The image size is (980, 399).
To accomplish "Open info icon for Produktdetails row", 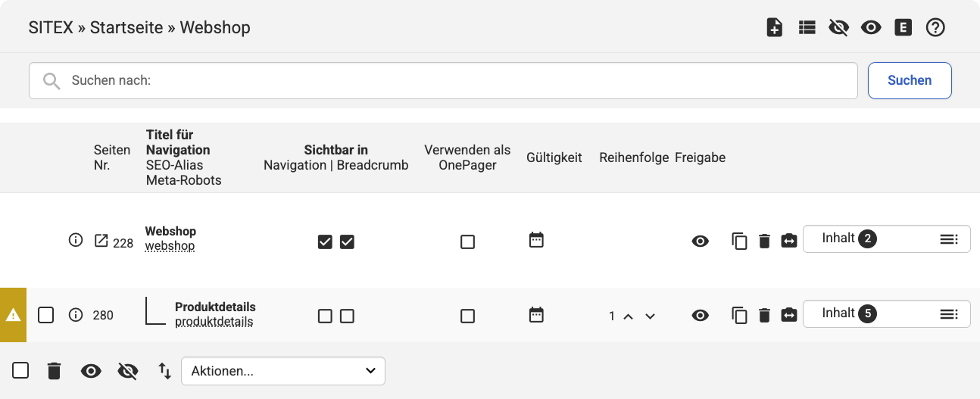I will (75, 315).
